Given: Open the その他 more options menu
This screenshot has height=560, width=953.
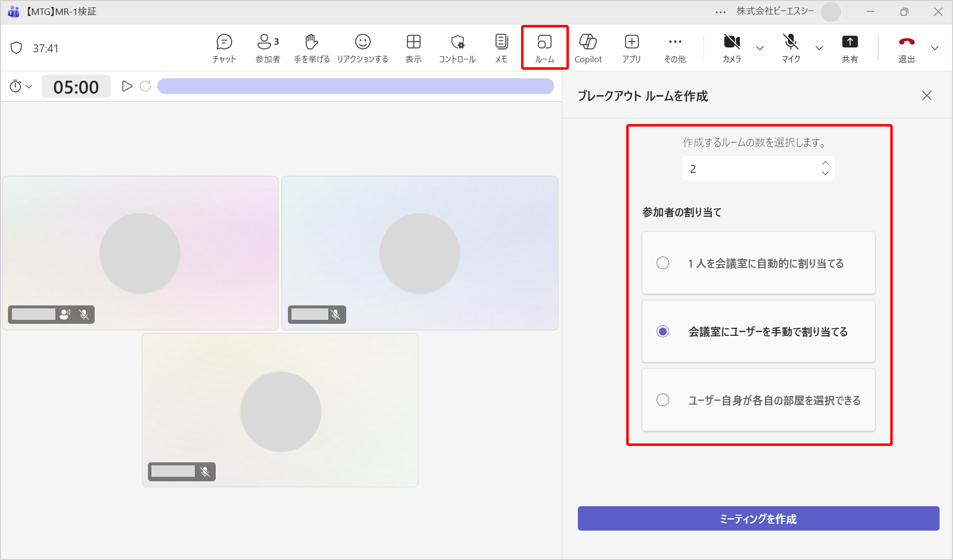Looking at the screenshot, I should (x=675, y=48).
